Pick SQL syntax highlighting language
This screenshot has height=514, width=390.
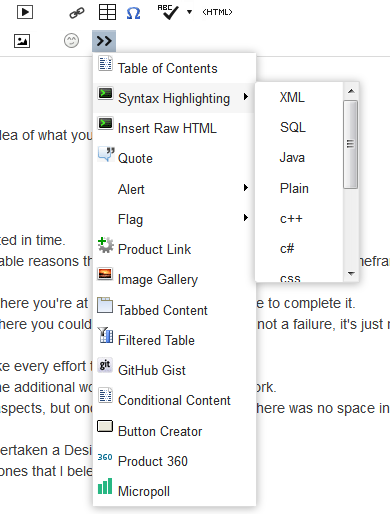[299, 127]
